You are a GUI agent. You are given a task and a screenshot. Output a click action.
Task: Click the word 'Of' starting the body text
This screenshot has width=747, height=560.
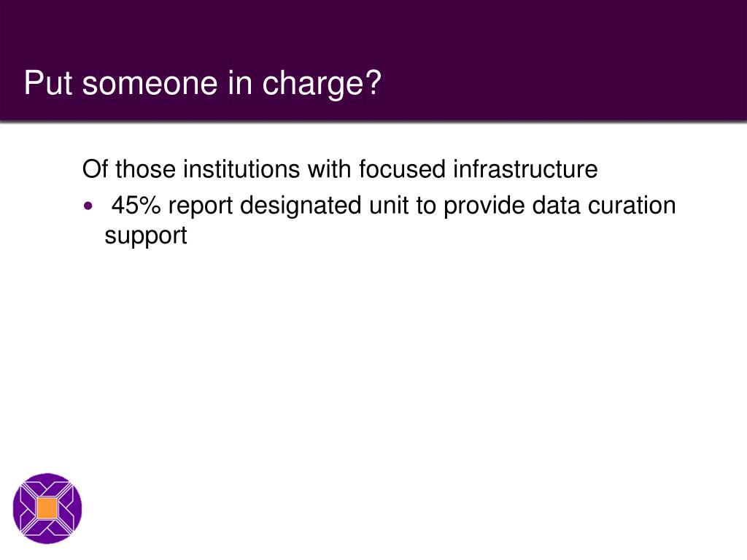pyautogui.click(x=95, y=169)
